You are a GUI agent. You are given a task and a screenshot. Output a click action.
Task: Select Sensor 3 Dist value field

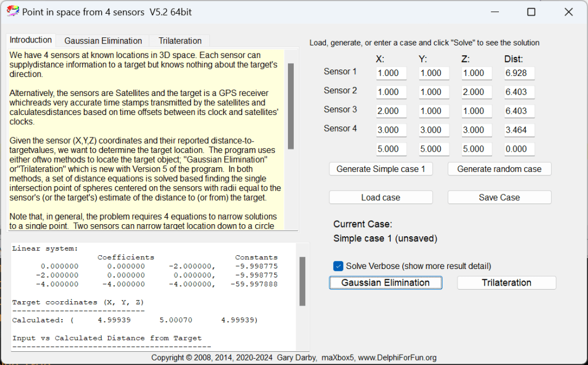519,111
